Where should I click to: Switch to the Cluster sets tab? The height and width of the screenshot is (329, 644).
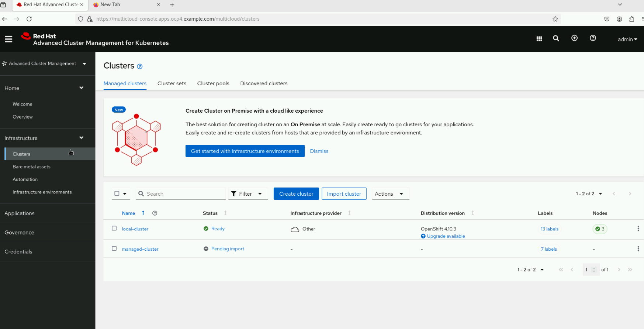[x=172, y=83]
